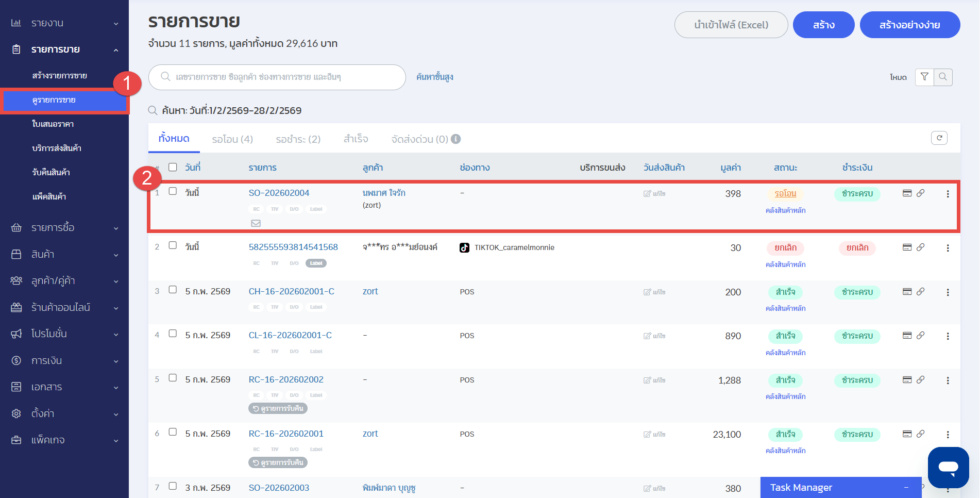Open the ใบเสนอราคา submenu item

click(53, 124)
